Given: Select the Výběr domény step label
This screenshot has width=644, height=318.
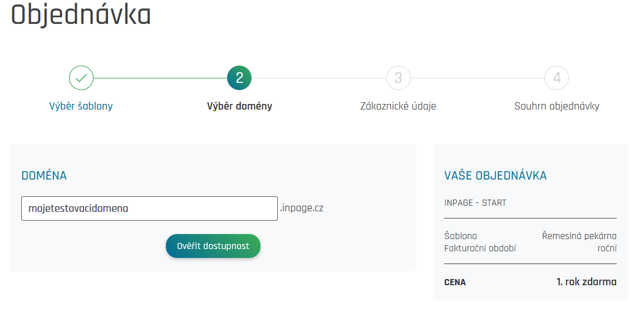Looking at the screenshot, I should (239, 106).
